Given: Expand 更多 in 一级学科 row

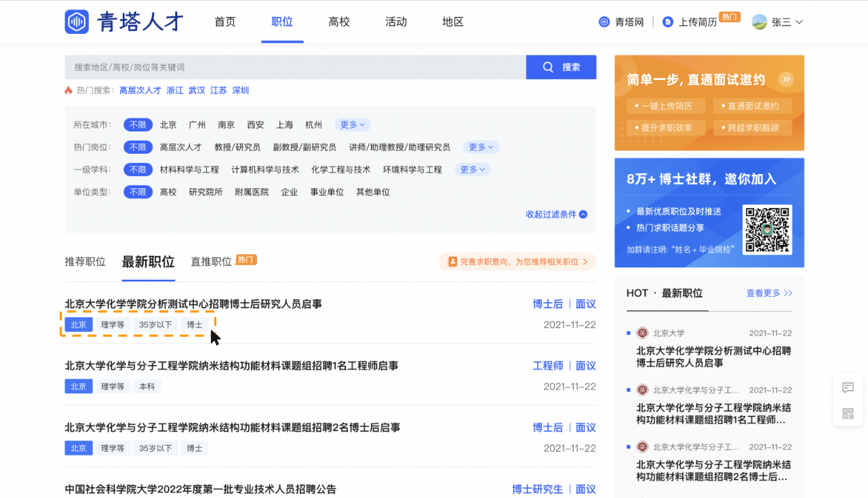Looking at the screenshot, I should tap(473, 169).
